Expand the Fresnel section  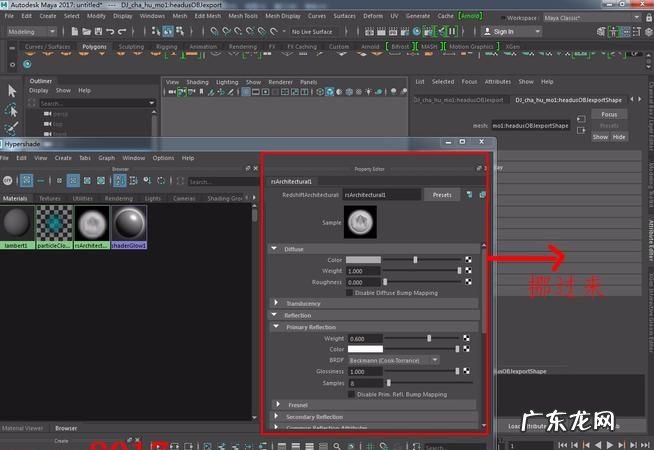(276, 405)
